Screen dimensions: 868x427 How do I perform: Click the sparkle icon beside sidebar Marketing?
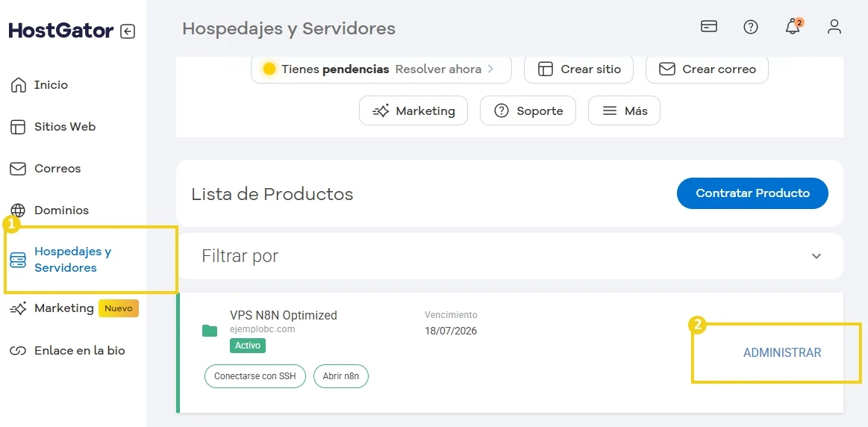18,308
